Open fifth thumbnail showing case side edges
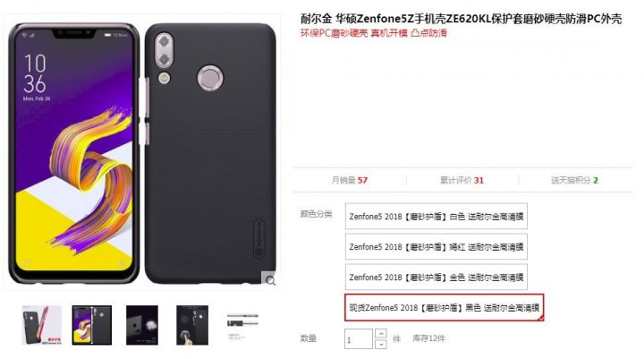The image size is (644, 359). coord(242,325)
